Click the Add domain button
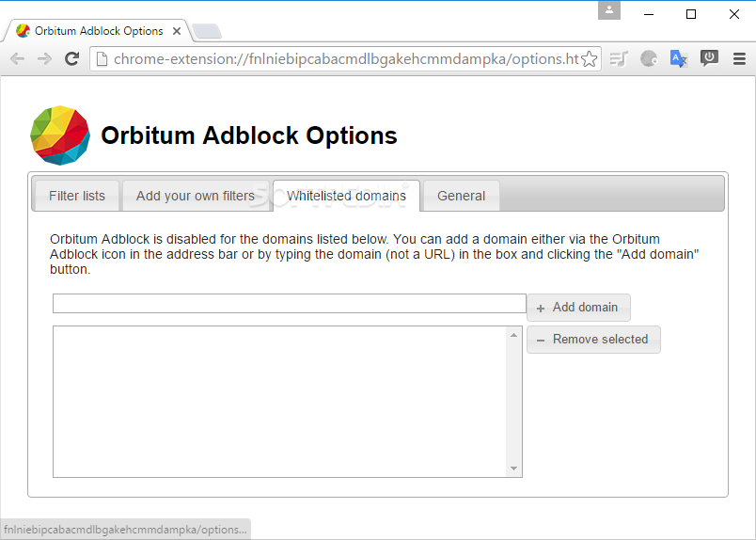This screenshot has width=756, height=540. [578, 308]
